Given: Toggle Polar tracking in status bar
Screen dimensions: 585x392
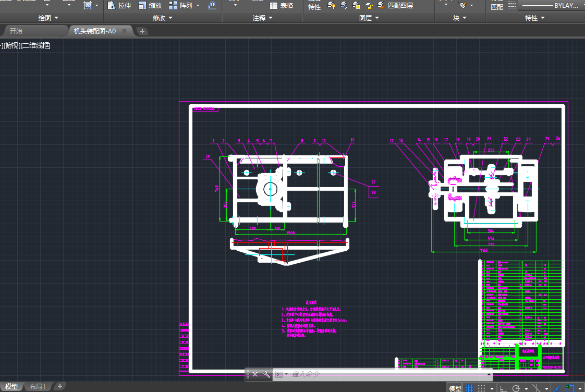Looking at the screenshot, I should click(x=516, y=388).
